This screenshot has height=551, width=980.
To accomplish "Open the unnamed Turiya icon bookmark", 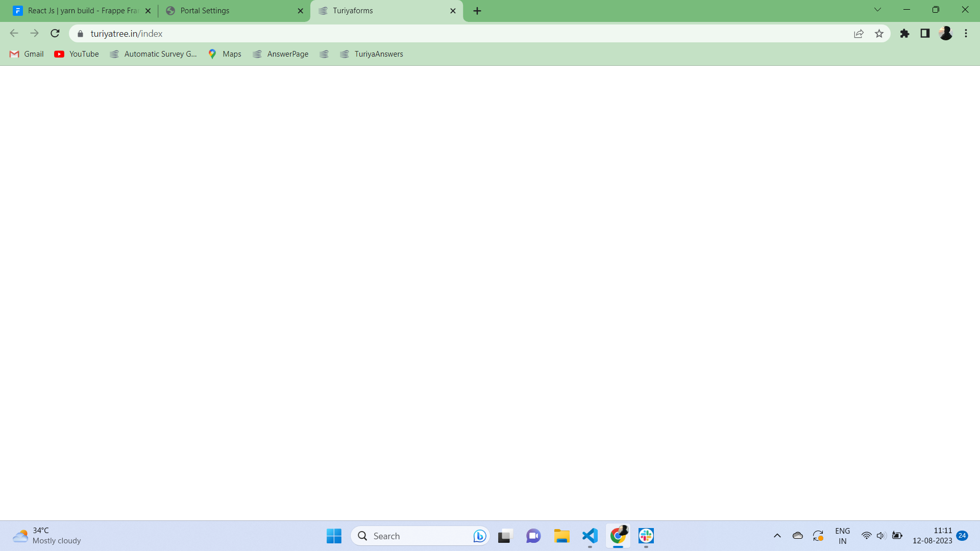I will (324, 54).
